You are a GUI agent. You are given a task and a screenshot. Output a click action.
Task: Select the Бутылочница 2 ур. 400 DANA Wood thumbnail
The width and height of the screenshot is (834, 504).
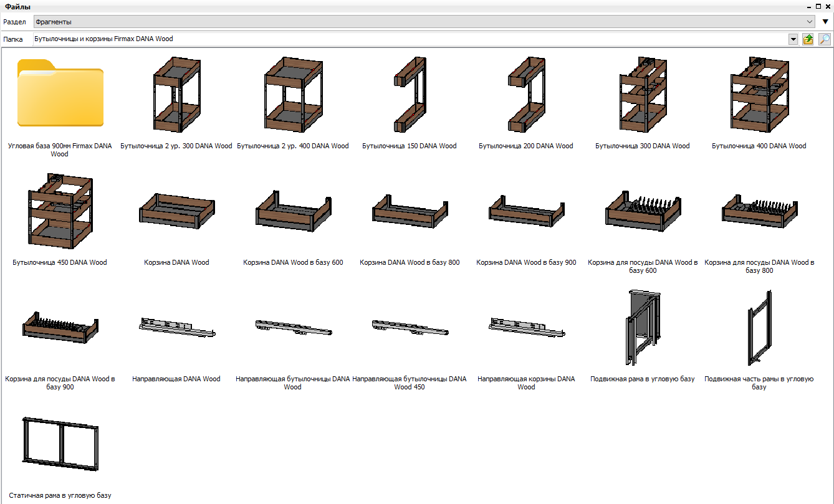click(x=294, y=94)
